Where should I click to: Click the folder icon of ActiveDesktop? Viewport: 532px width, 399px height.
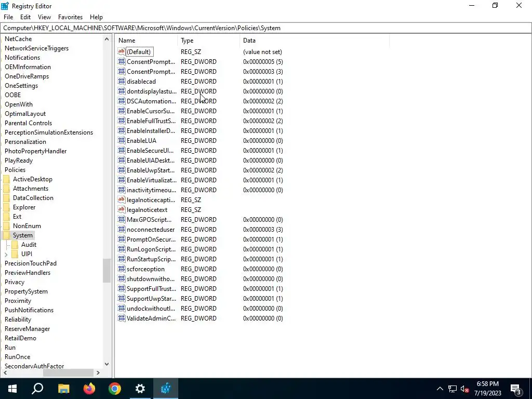click(6, 179)
